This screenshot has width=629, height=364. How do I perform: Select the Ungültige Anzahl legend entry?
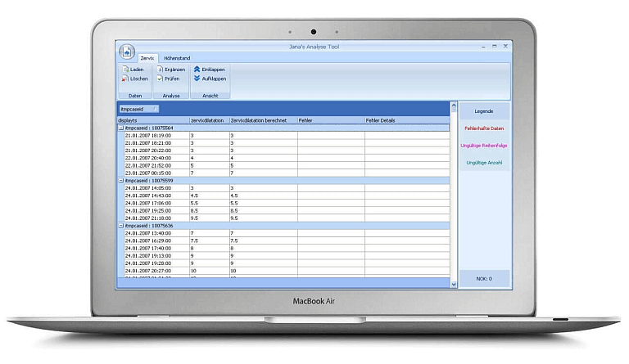tap(484, 163)
